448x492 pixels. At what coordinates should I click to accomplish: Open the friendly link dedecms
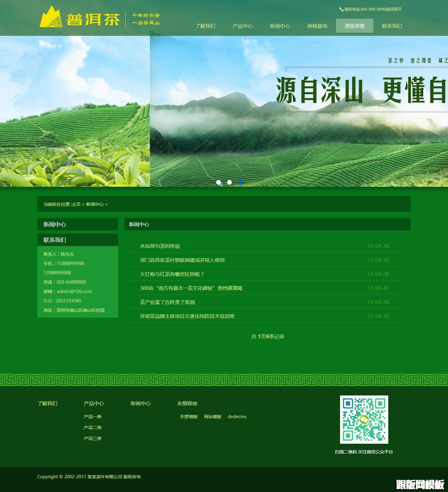(x=237, y=417)
